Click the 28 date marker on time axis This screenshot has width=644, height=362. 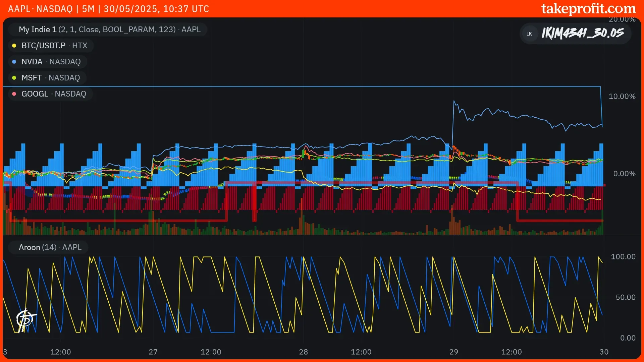pyautogui.click(x=303, y=352)
